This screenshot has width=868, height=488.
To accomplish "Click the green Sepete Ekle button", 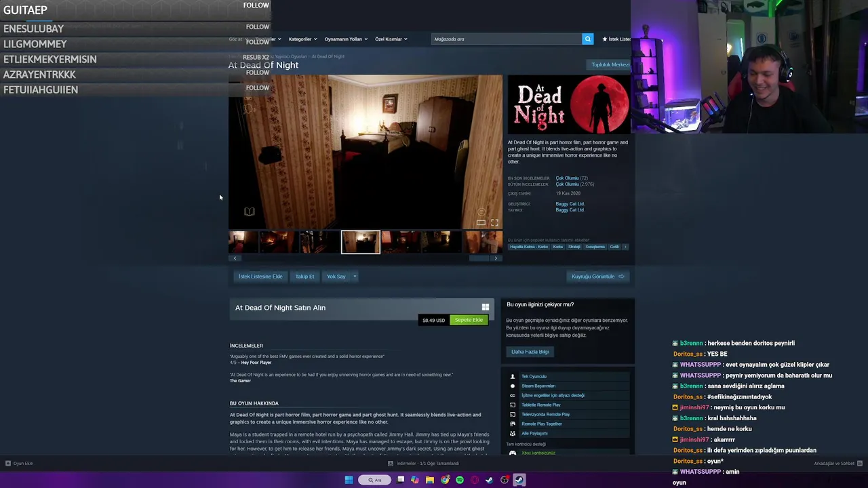I will 469,320.
